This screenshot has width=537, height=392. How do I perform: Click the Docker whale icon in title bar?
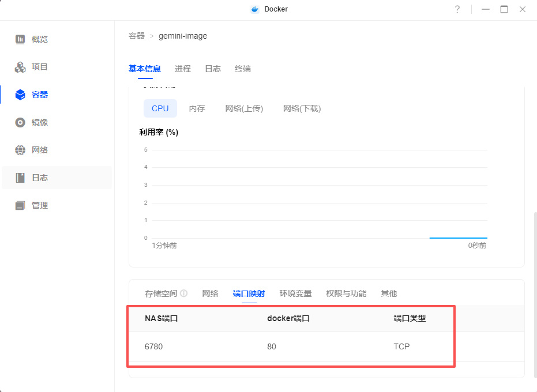click(x=255, y=9)
